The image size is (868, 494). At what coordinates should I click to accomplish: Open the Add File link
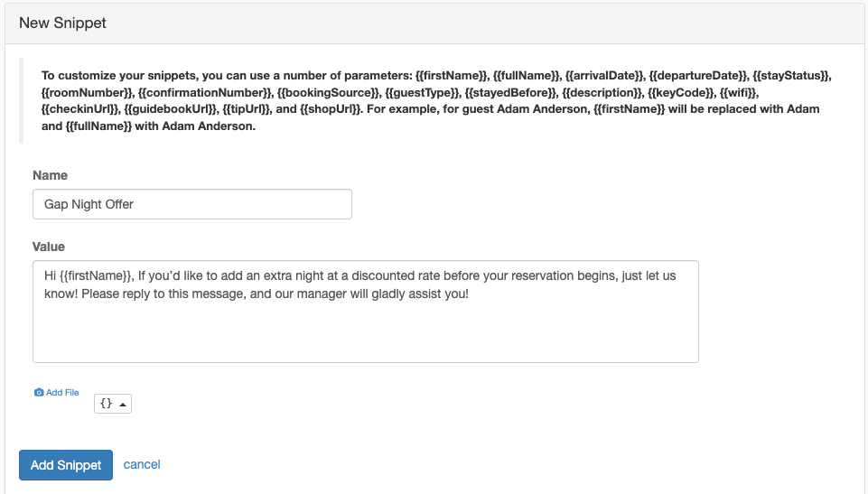(57, 392)
